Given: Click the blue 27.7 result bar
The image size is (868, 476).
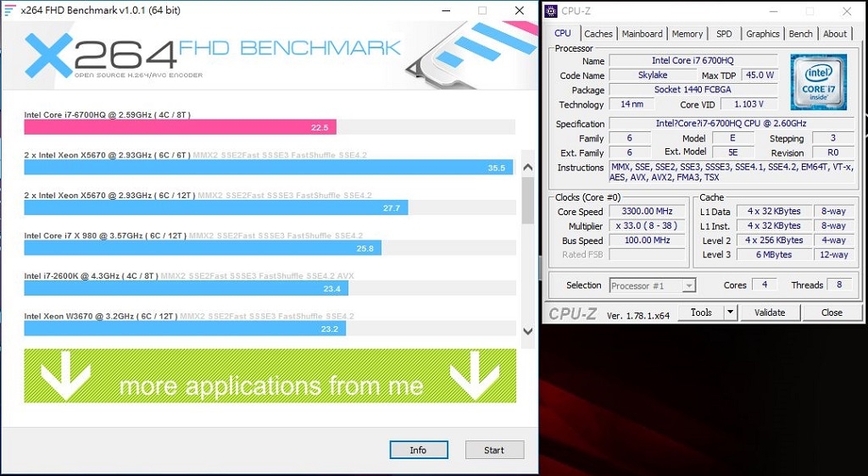Looking at the screenshot, I should (216, 208).
